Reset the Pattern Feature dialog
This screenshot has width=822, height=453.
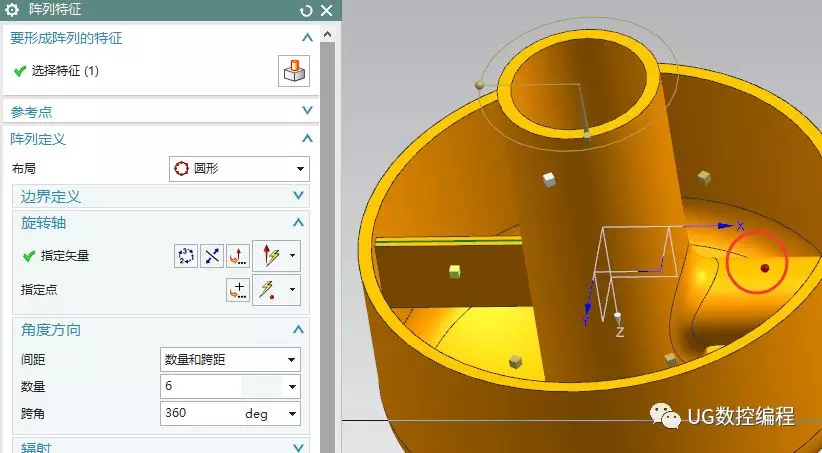[x=306, y=10]
